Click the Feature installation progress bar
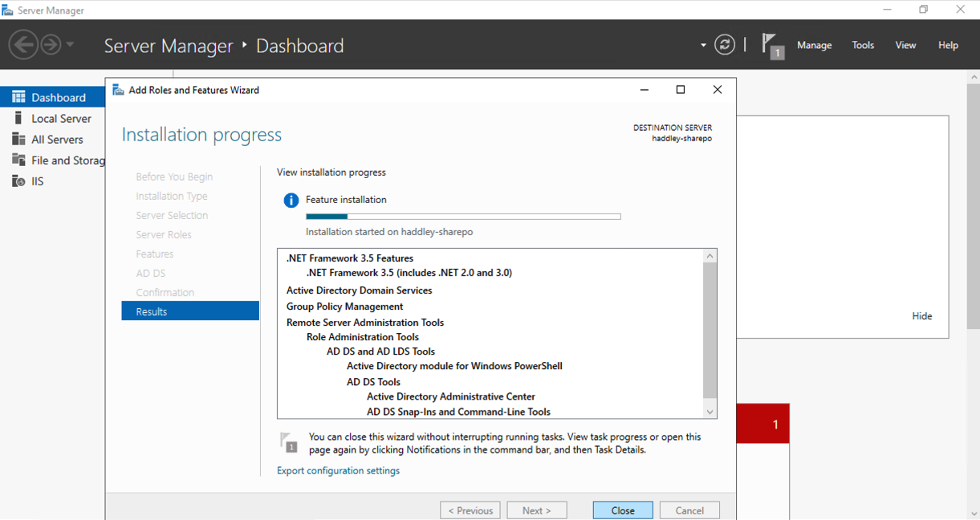The width and height of the screenshot is (980, 520). point(463,216)
